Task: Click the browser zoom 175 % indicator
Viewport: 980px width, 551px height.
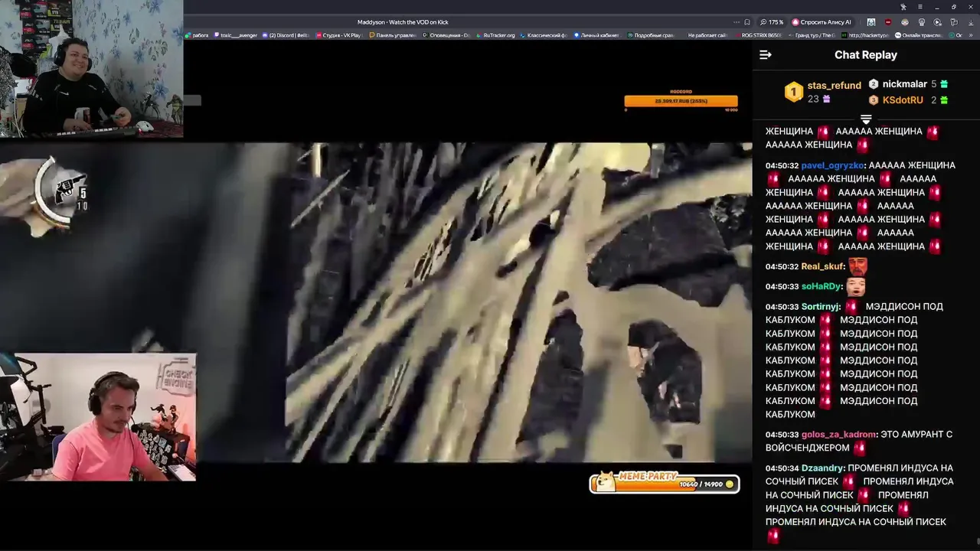Action: (x=772, y=22)
